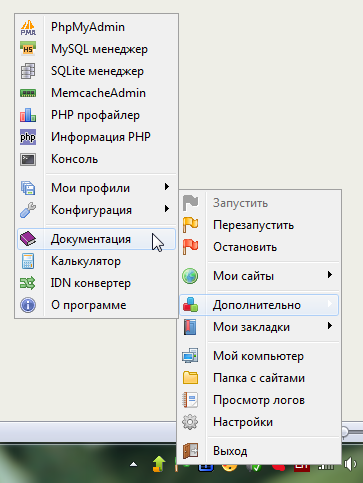Open Информация PHP via the php icon
Image resolution: width=363 pixels, height=483 pixels.
click(28, 137)
